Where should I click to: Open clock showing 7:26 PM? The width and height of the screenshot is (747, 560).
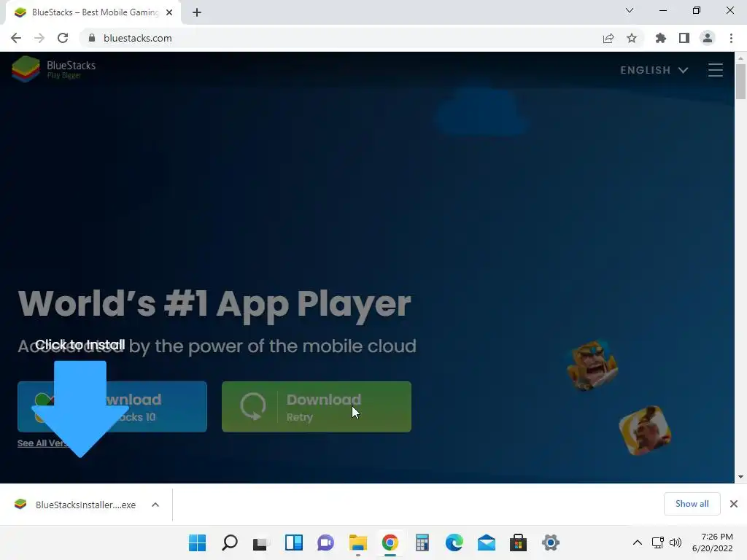coord(712,542)
